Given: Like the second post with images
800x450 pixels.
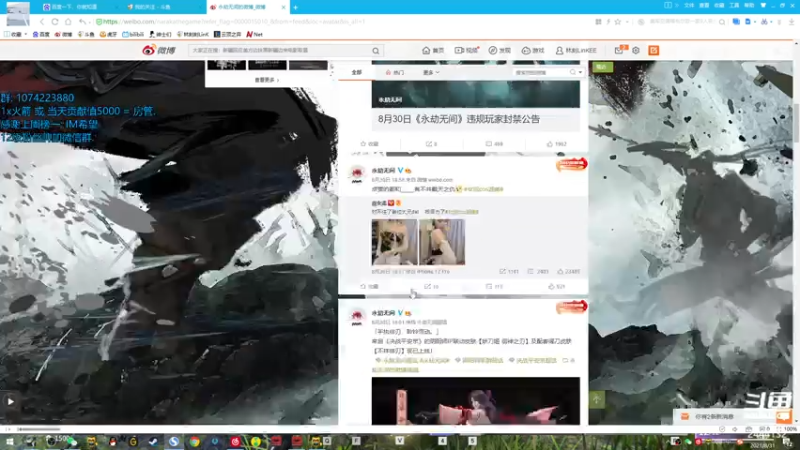Looking at the screenshot, I should click(x=556, y=287).
